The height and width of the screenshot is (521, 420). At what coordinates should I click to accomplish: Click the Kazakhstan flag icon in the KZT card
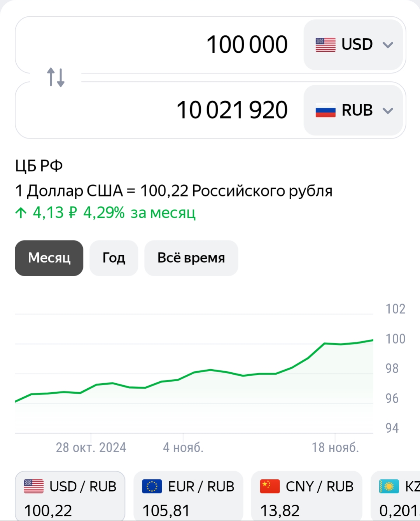click(389, 486)
